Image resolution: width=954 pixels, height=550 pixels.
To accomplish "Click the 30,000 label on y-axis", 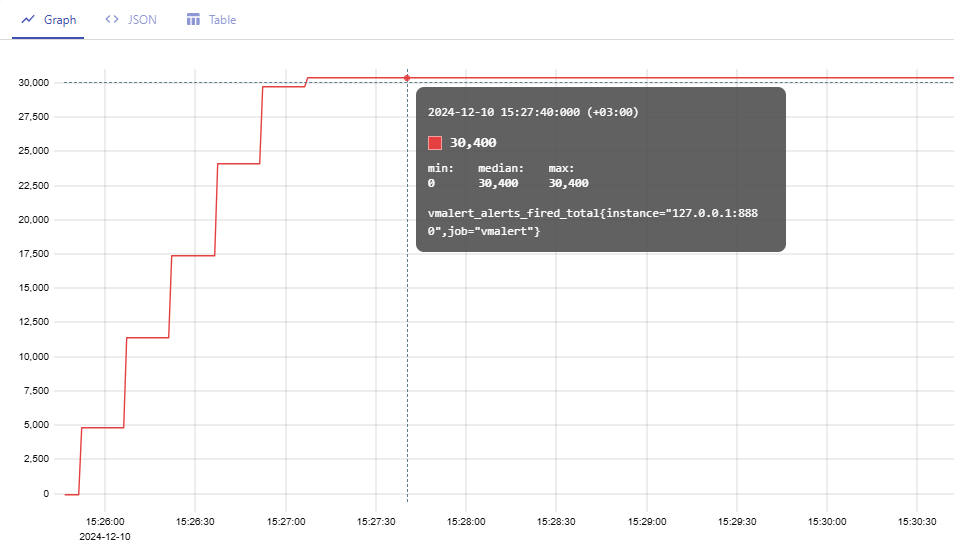I will (x=33, y=82).
